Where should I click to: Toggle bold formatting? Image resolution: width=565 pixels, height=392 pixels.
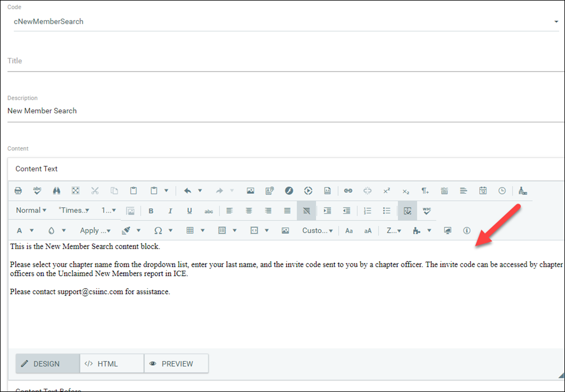point(151,210)
